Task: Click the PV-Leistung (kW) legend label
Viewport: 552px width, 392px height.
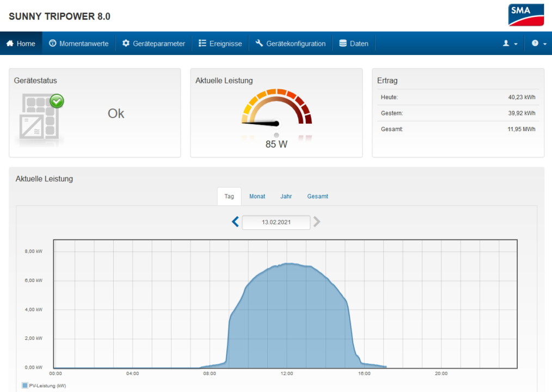Action: click(47, 385)
